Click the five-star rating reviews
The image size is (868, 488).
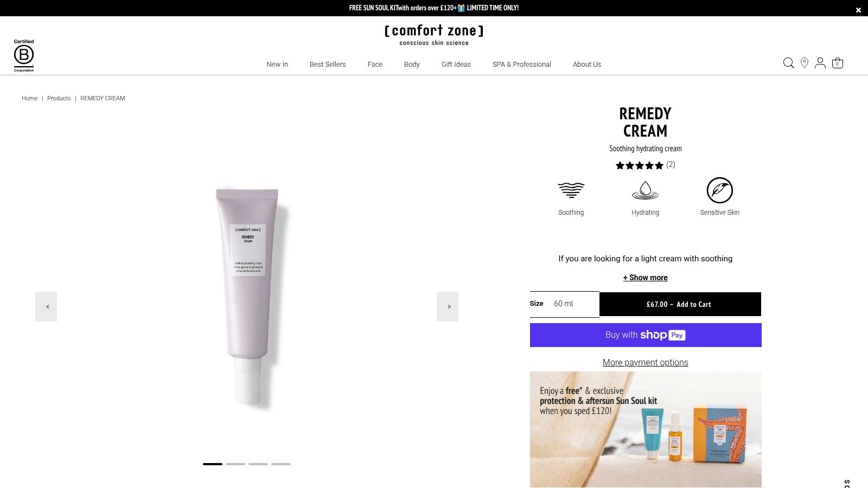pos(645,165)
